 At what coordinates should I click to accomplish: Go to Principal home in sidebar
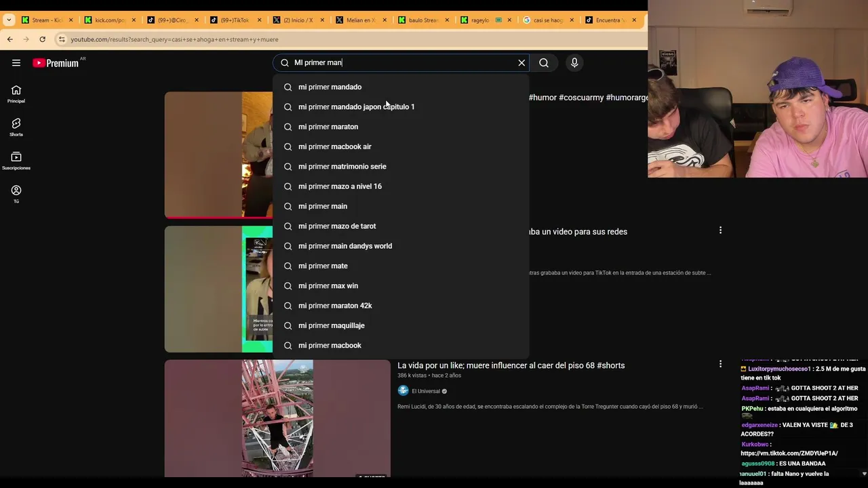(16, 94)
